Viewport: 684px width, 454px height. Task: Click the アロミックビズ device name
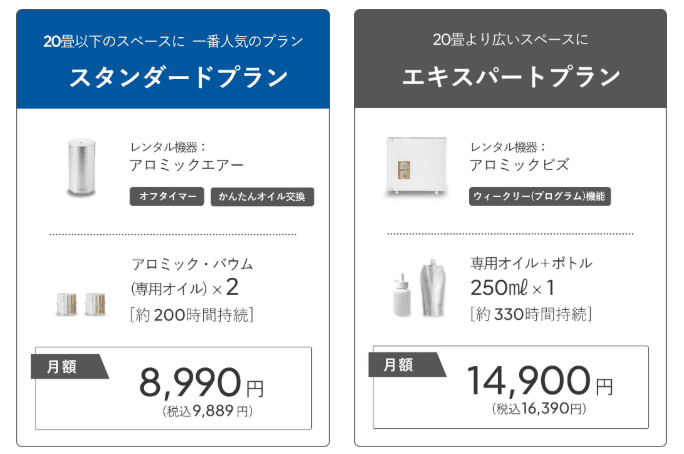[x=519, y=165]
